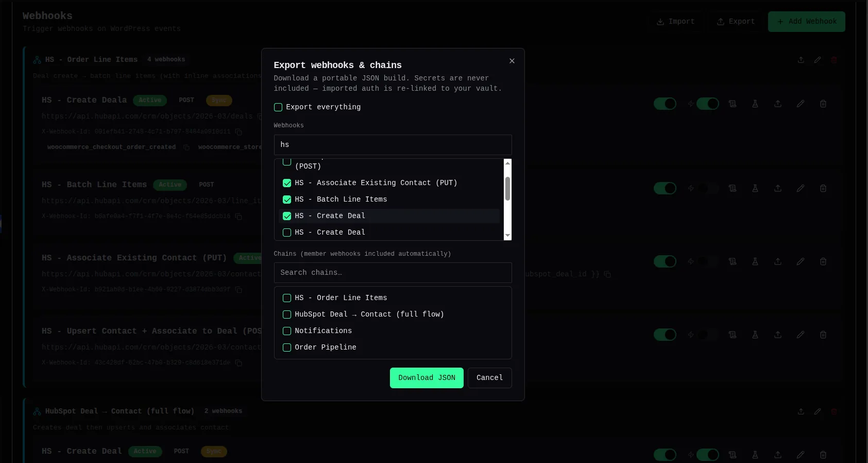Toggle Upsert Contact + Associate enabled switch
The width and height of the screenshot is (868, 463).
tap(665, 335)
